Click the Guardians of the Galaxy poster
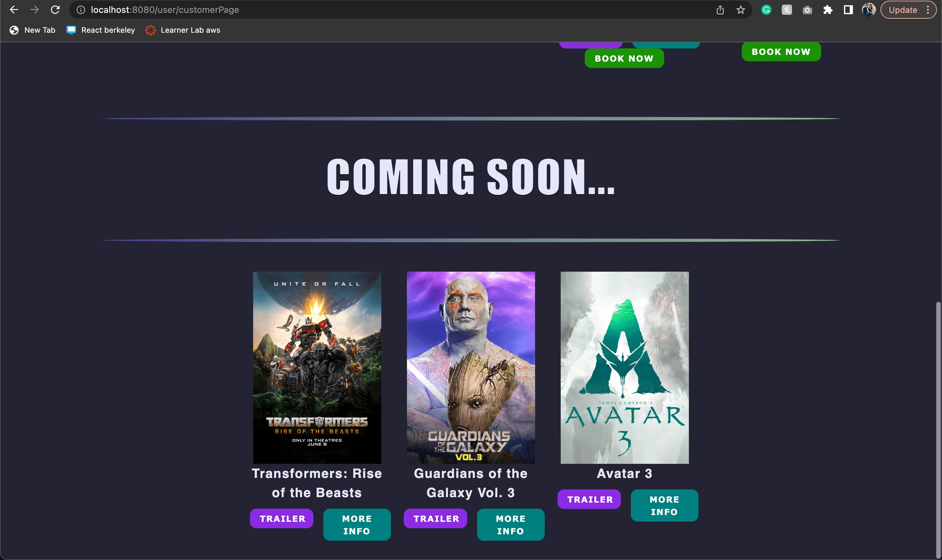Image resolution: width=942 pixels, height=560 pixels. point(471,367)
